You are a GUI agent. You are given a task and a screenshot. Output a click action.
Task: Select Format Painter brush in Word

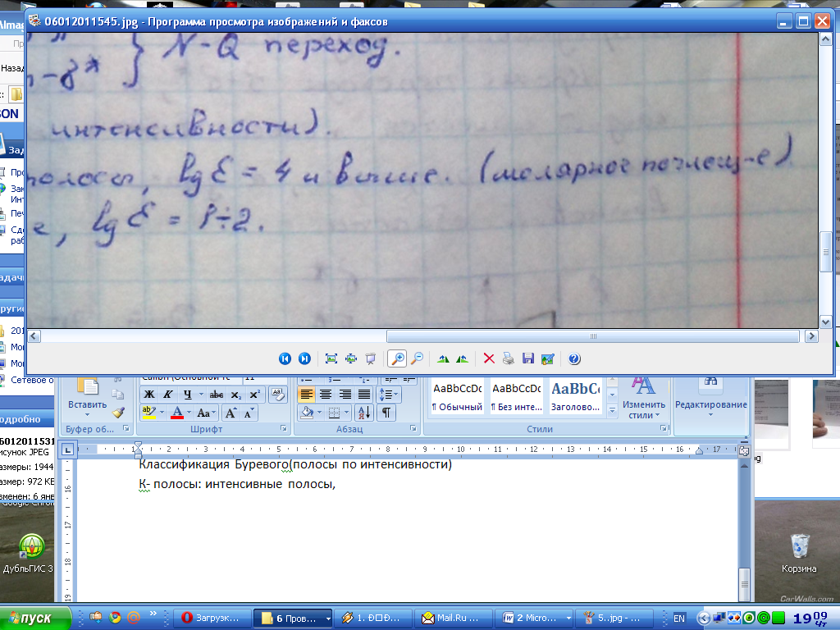(118, 412)
